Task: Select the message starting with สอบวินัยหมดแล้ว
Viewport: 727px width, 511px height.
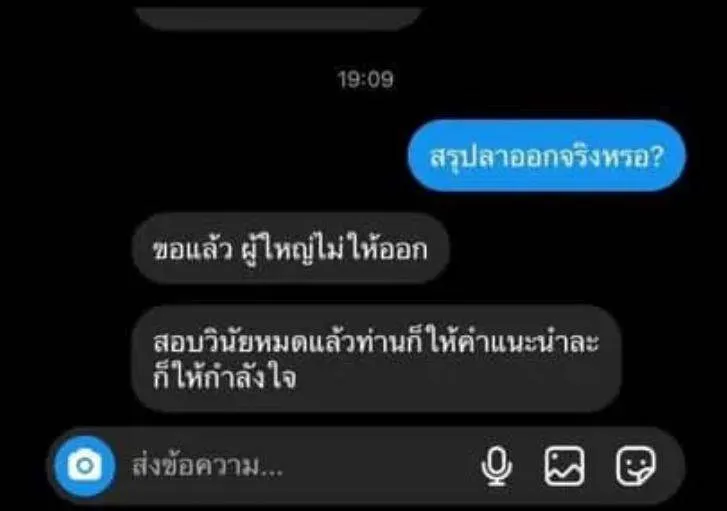Action: tap(376, 358)
